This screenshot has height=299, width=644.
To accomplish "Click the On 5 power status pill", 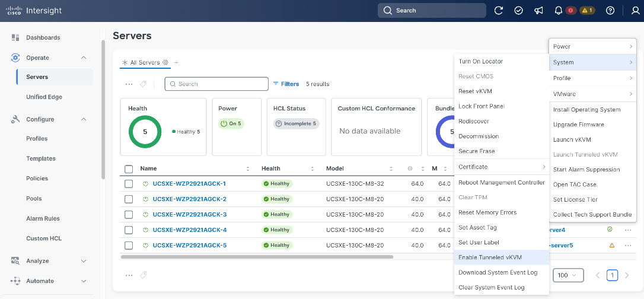I will point(231,123).
